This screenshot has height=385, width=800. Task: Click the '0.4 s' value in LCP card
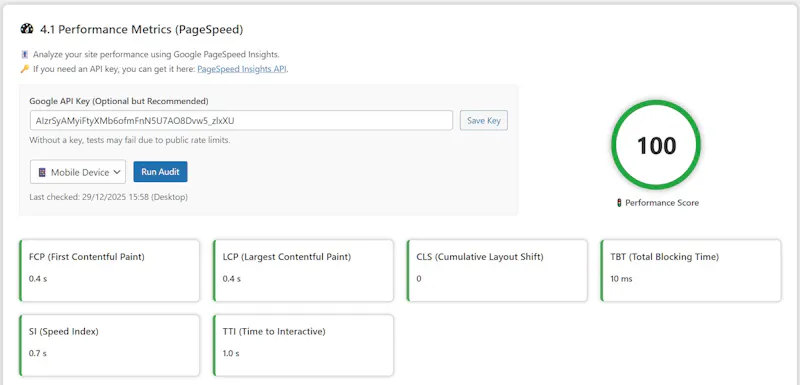[232, 279]
